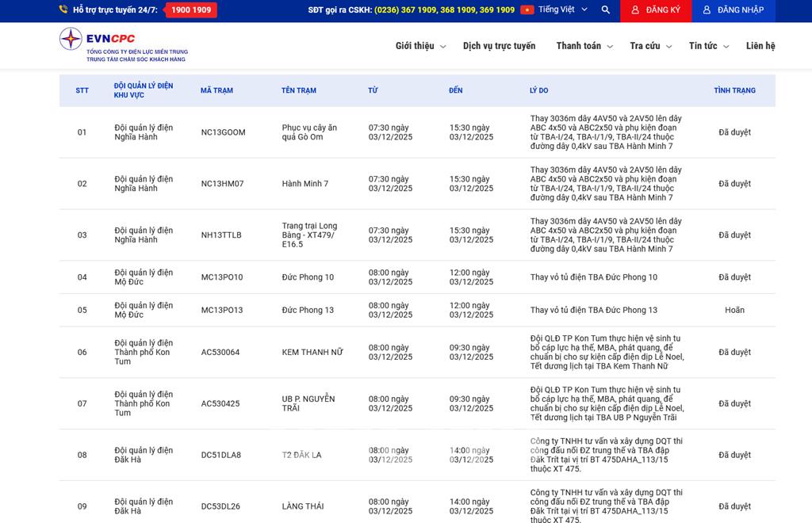Open the Tiếng Việt language dropdown

tap(563, 10)
